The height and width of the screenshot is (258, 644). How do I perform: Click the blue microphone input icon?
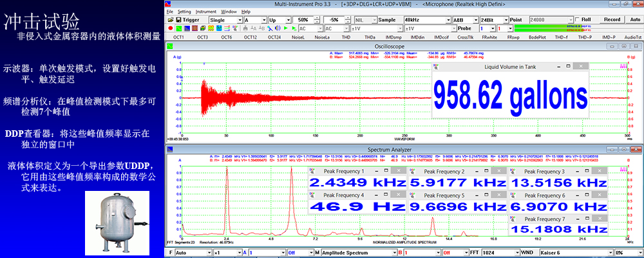[x=270, y=28]
